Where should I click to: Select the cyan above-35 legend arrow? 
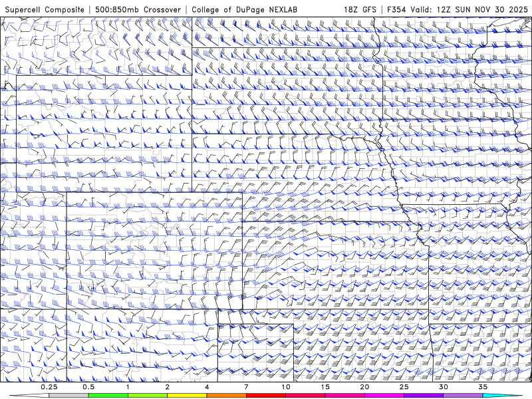502,396
